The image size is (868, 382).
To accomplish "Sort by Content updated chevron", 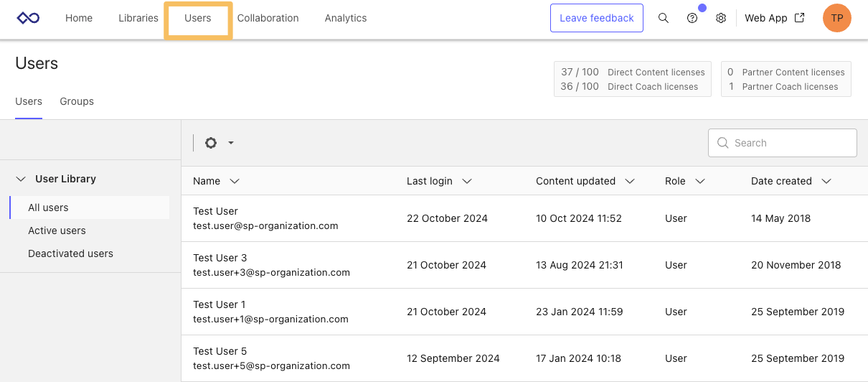I will coord(630,181).
